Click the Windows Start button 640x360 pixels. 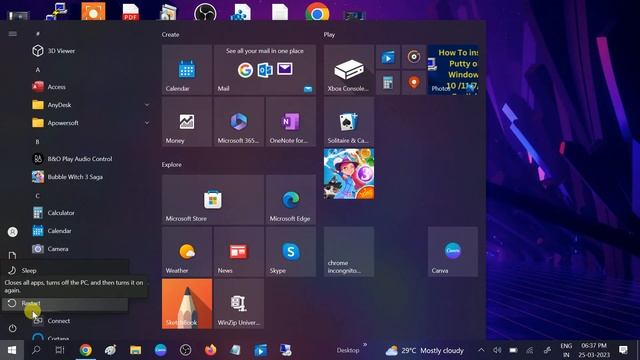[12, 350]
